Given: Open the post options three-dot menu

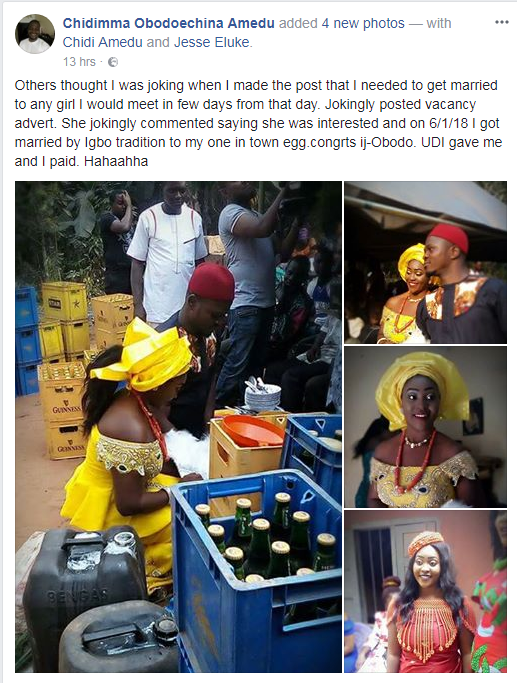Looking at the screenshot, I should (501, 22).
